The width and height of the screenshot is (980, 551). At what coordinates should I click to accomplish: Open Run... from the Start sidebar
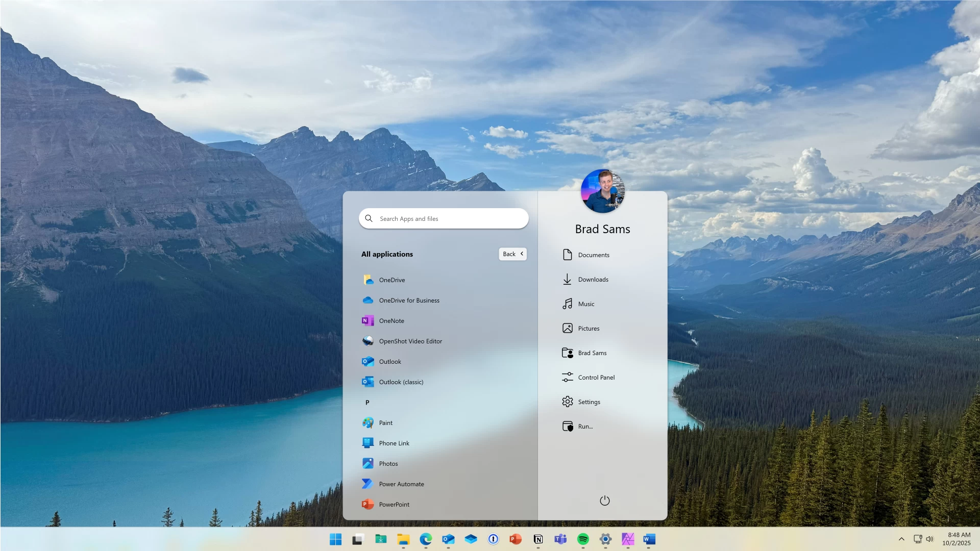click(585, 426)
